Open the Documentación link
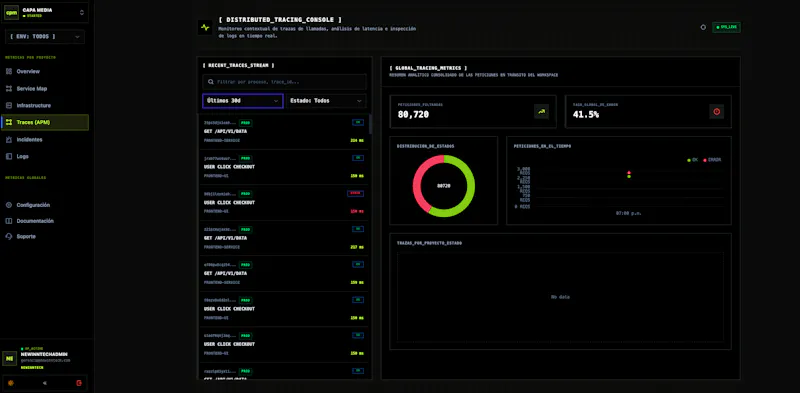Screen dimensions: 800x393 (x=45, y=221)
